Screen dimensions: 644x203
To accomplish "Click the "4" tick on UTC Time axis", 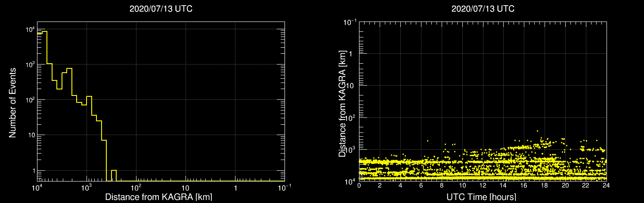I will click(400, 185).
